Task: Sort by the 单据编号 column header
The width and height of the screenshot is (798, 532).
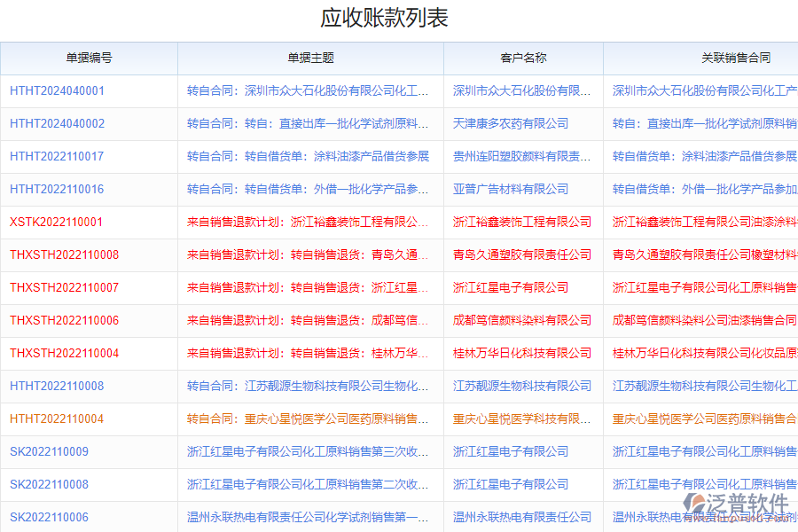Action: click(x=85, y=58)
